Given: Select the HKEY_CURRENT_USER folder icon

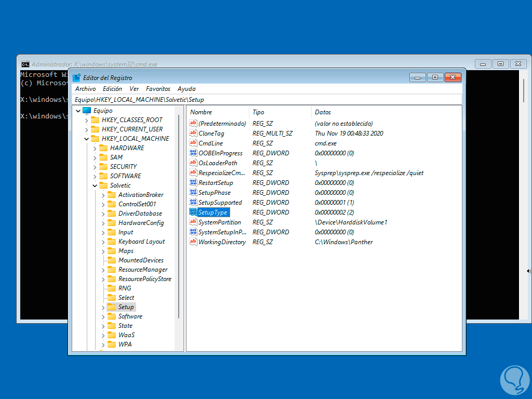Looking at the screenshot, I should (x=95, y=129).
